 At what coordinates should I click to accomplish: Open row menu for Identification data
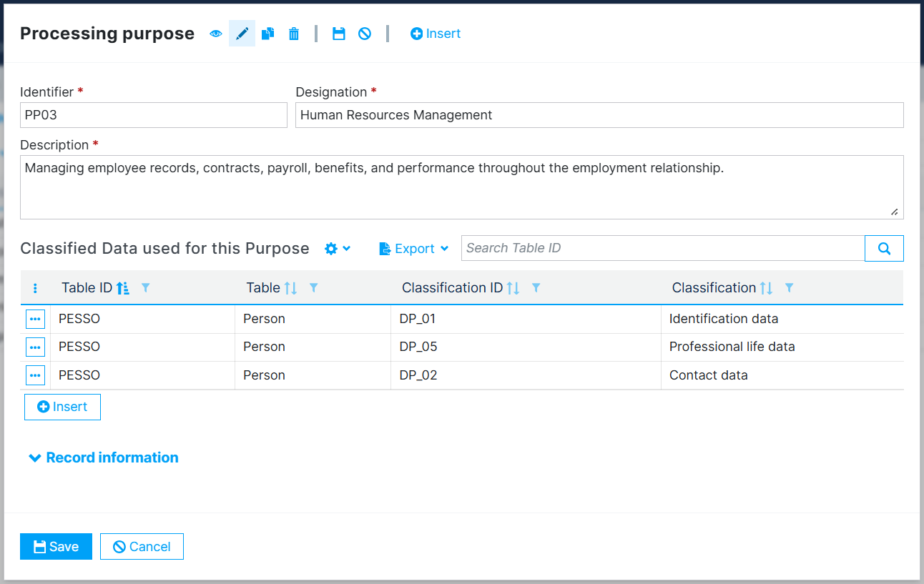(x=35, y=319)
